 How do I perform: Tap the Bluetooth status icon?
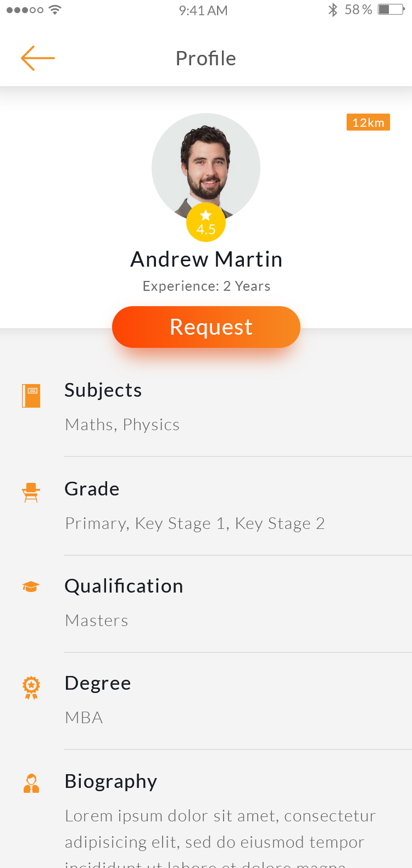[x=332, y=10]
